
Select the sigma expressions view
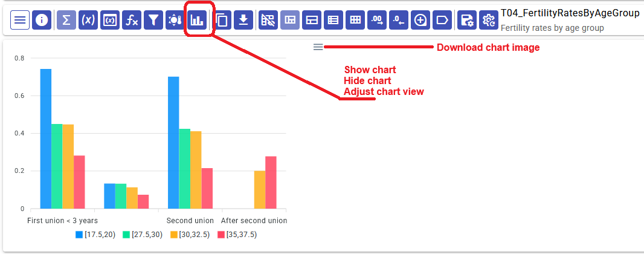point(66,20)
